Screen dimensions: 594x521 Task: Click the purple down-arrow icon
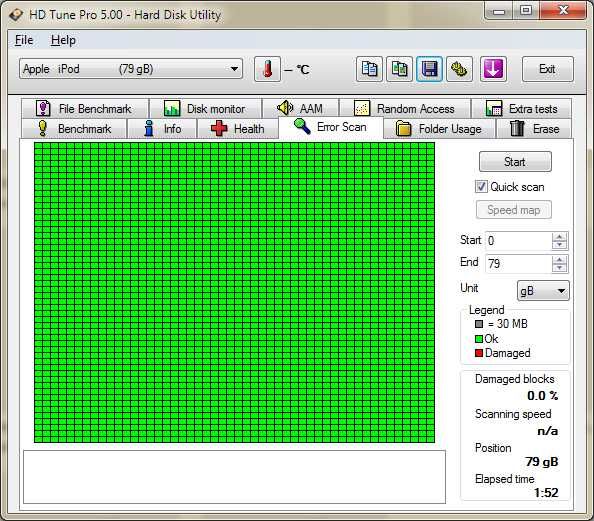(x=493, y=69)
